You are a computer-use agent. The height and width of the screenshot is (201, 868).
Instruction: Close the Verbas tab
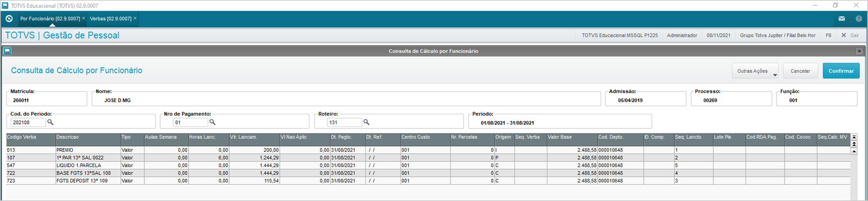click(x=135, y=18)
